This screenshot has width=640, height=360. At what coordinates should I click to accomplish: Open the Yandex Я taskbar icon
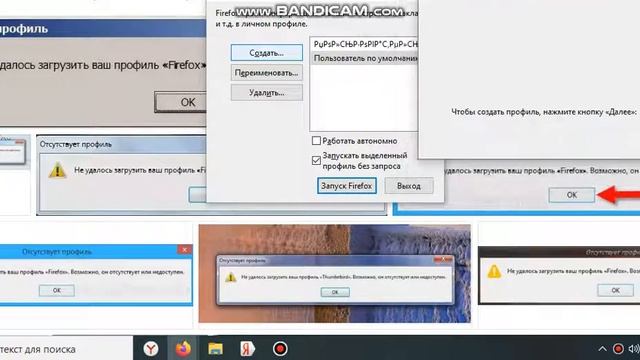pos(247,349)
